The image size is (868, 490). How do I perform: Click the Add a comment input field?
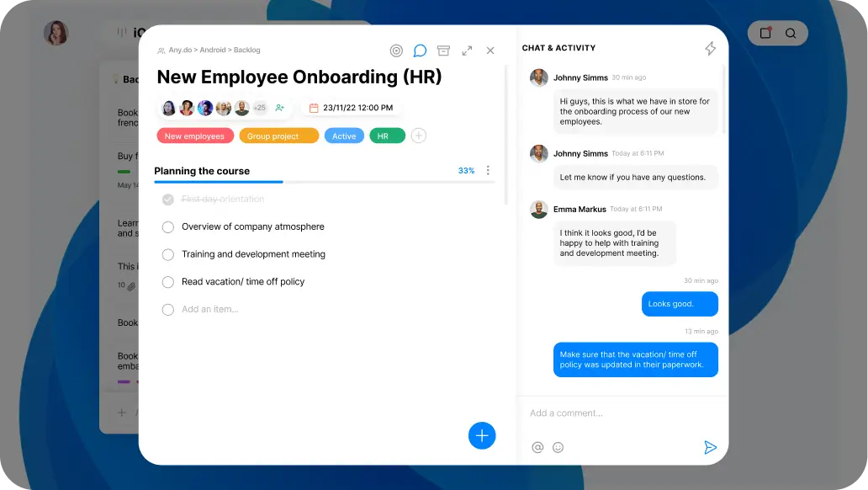pos(614,413)
